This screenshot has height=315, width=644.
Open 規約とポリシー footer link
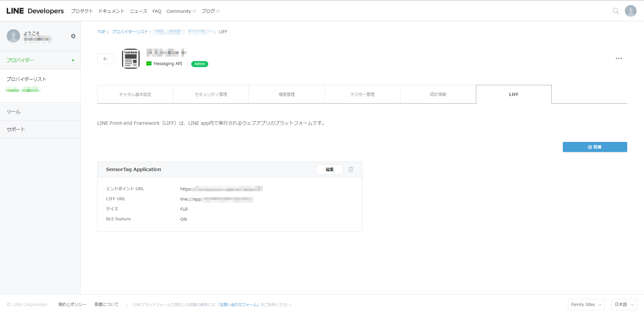[x=72, y=305]
